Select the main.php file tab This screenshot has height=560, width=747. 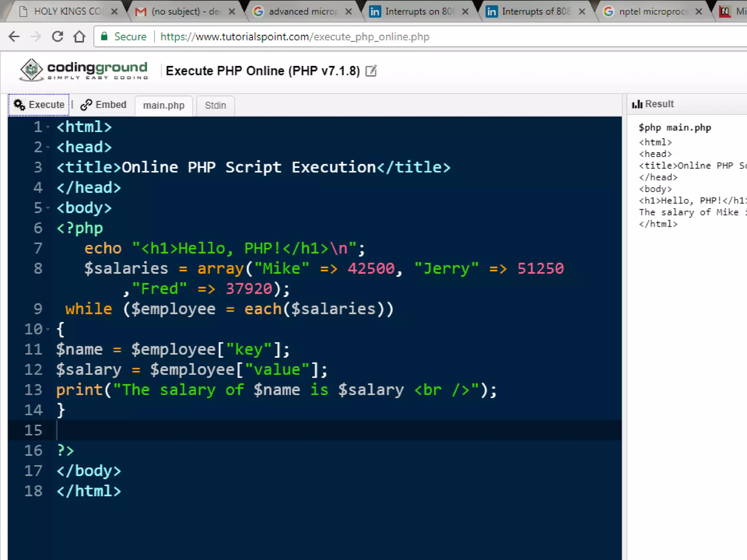(x=164, y=106)
